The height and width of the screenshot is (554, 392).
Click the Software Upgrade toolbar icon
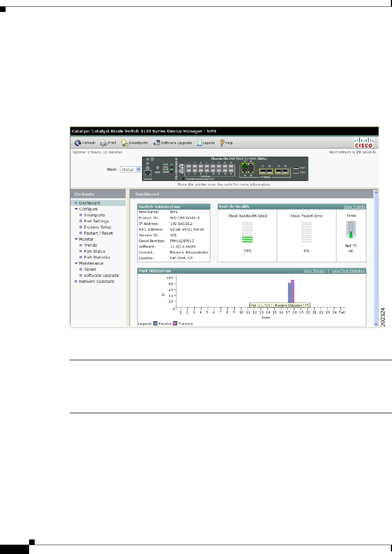[x=157, y=143]
